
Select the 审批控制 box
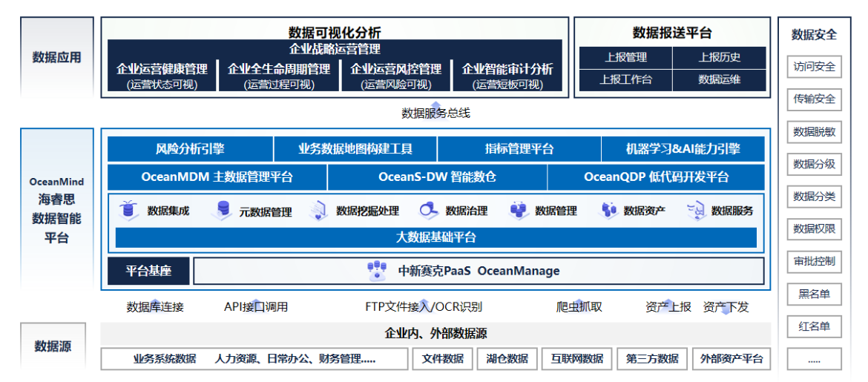point(814,261)
